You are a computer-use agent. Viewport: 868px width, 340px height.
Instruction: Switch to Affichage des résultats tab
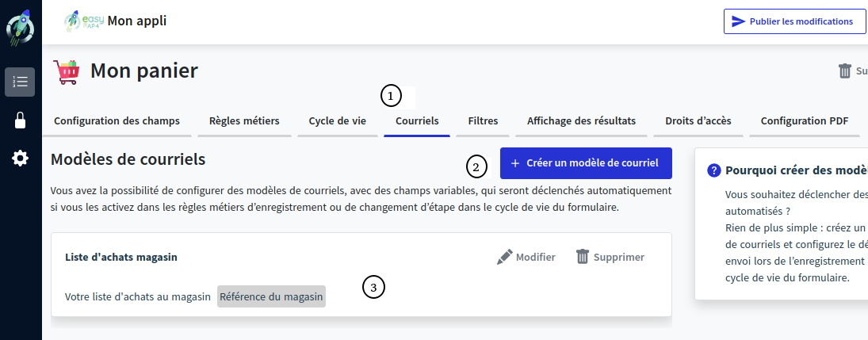coord(581,121)
